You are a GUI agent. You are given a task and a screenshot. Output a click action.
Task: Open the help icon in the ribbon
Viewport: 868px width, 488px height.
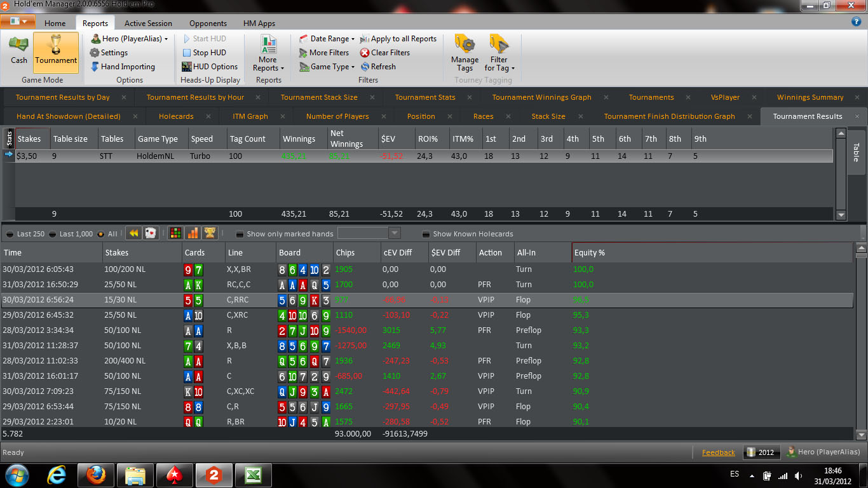[x=856, y=22]
